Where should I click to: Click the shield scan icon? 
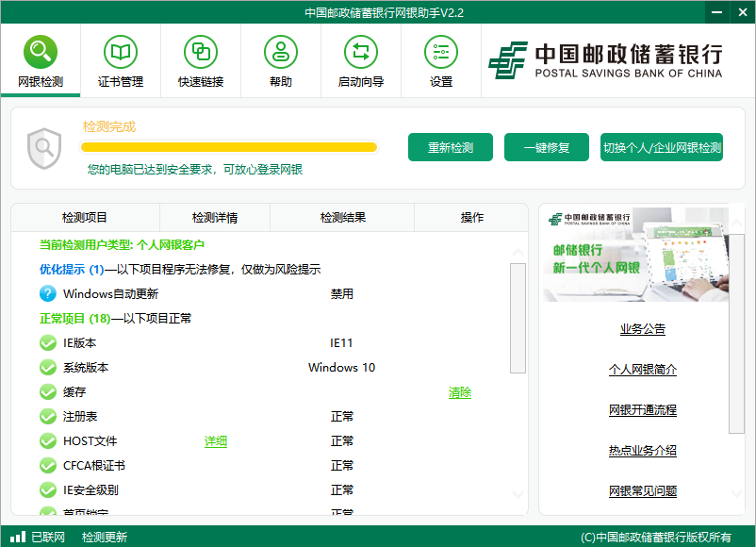pyautogui.click(x=44, y=148)
